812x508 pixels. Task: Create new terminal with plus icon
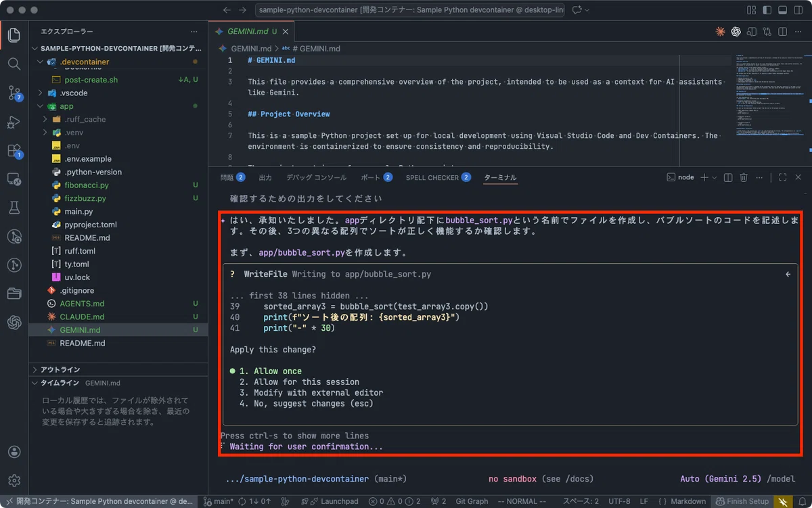(704, 177)
